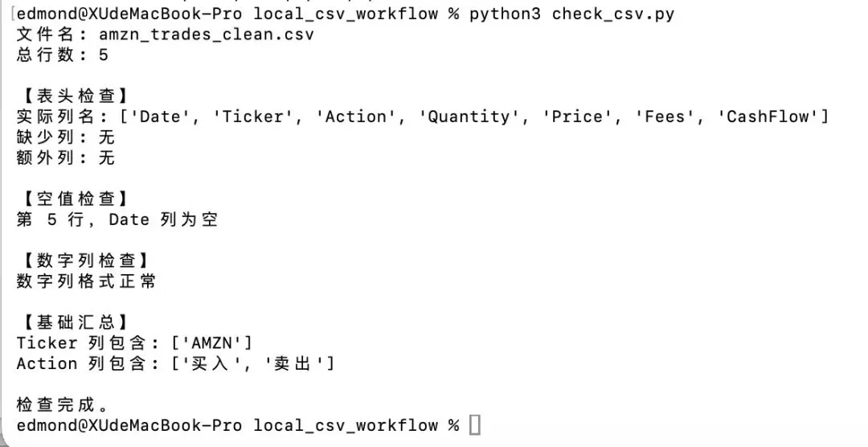
Task: Select the 表头检查 section heading
Action: click(x=75, y=96)
